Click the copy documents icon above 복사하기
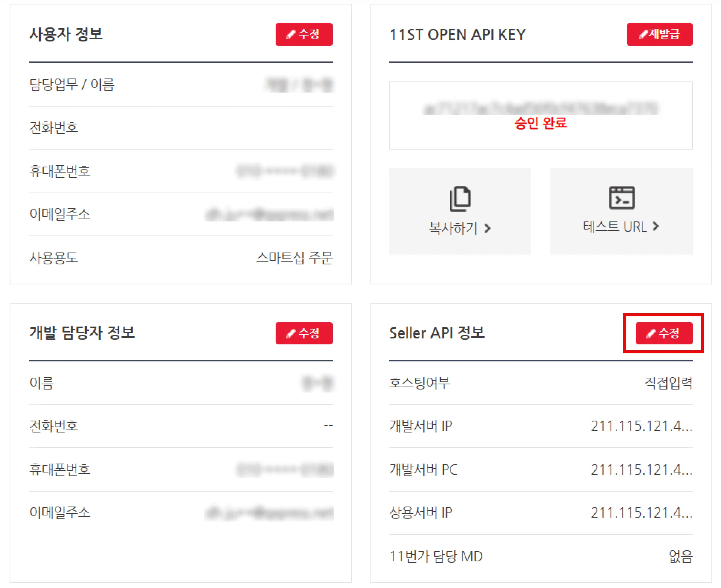 tap(460, 199)
